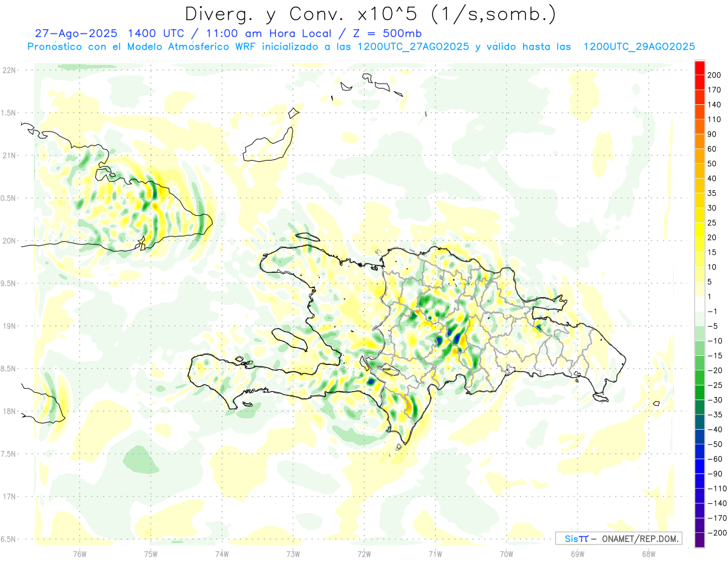Click color scale value '-25'

[x=716, y=385]
